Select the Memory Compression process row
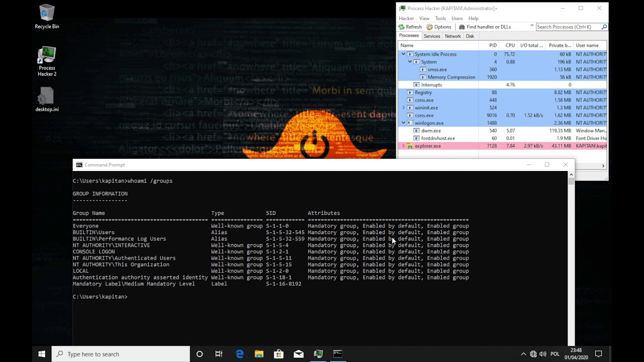The width and height of the screenshot is (644, 362). (502, 77)
